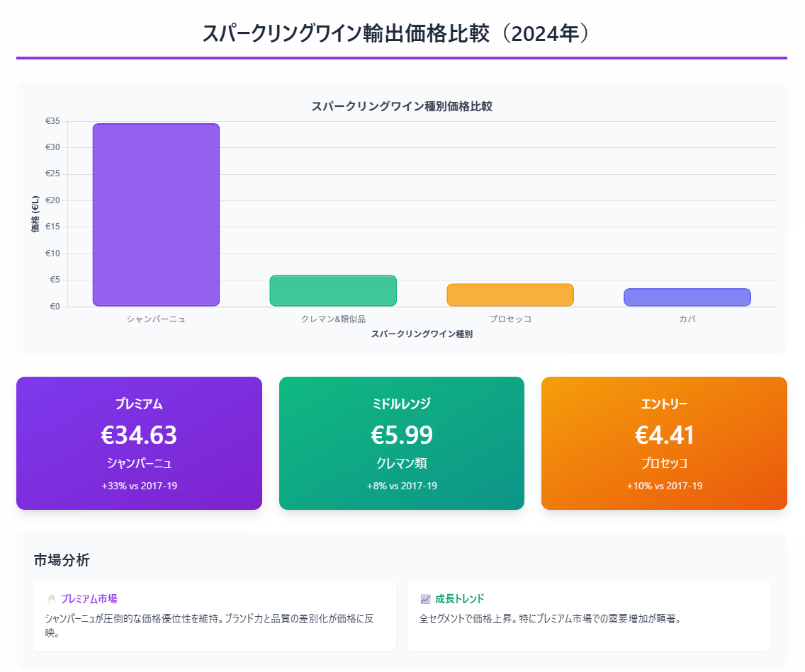Image resolution: width=805 pixels, height=672 pixels.
Task: Open the purple プレミアム price card
Action: click(x=139, y=443)
